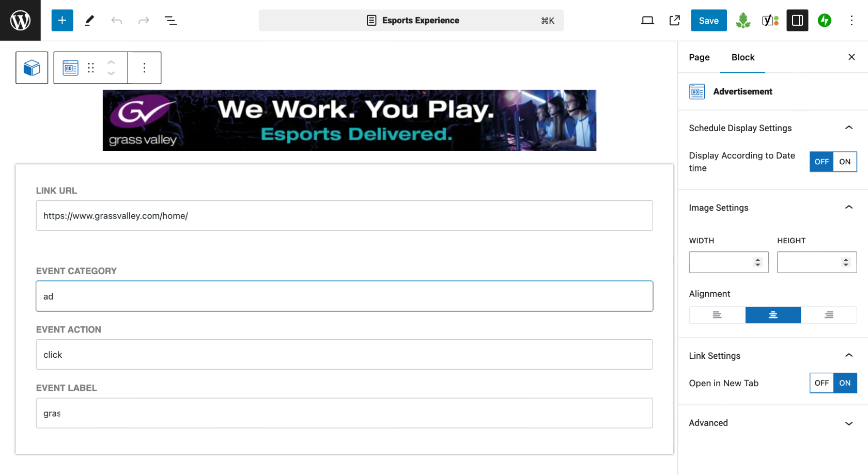
Task: View page in new tab icon
Action: [674, 20]
